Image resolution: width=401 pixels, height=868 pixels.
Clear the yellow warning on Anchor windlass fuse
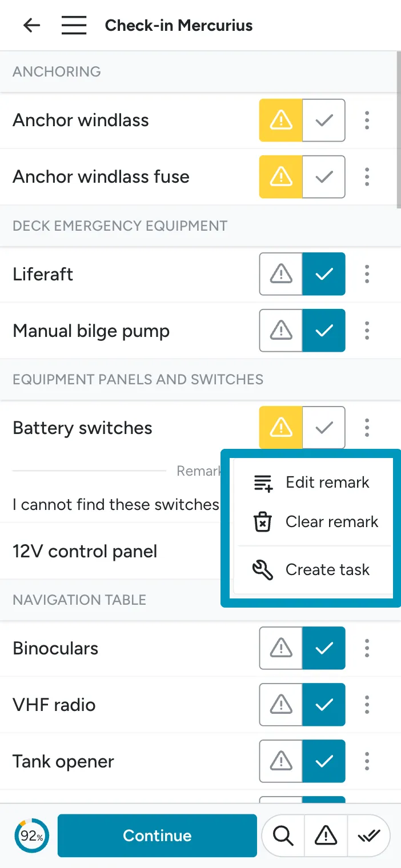tap(281, 176)
